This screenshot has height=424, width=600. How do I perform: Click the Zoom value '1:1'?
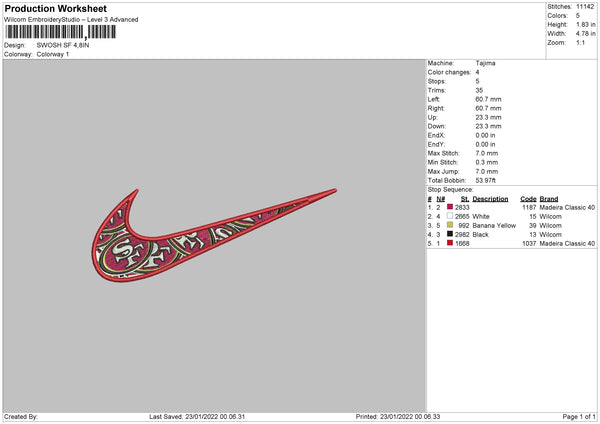580,42
